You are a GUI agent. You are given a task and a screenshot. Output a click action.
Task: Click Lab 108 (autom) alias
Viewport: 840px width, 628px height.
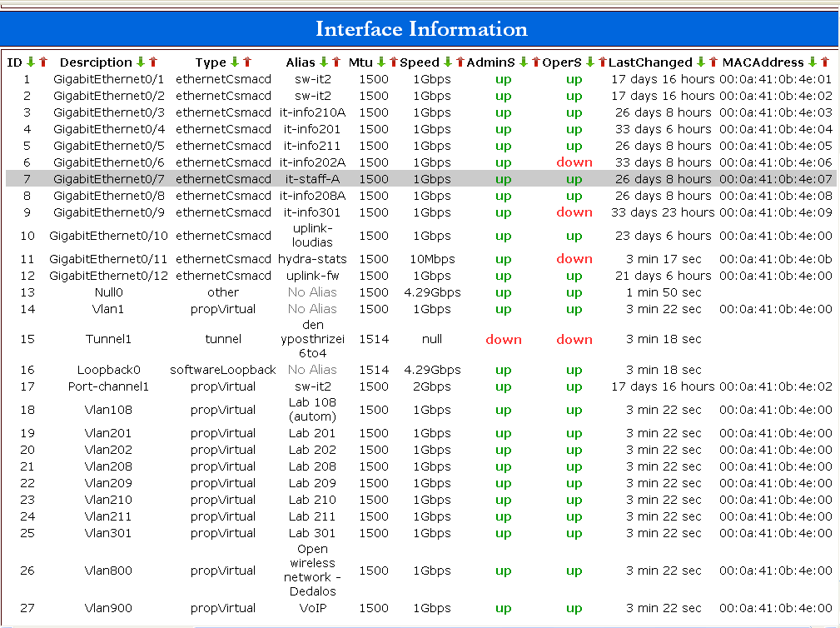click(x=313, y=410)
